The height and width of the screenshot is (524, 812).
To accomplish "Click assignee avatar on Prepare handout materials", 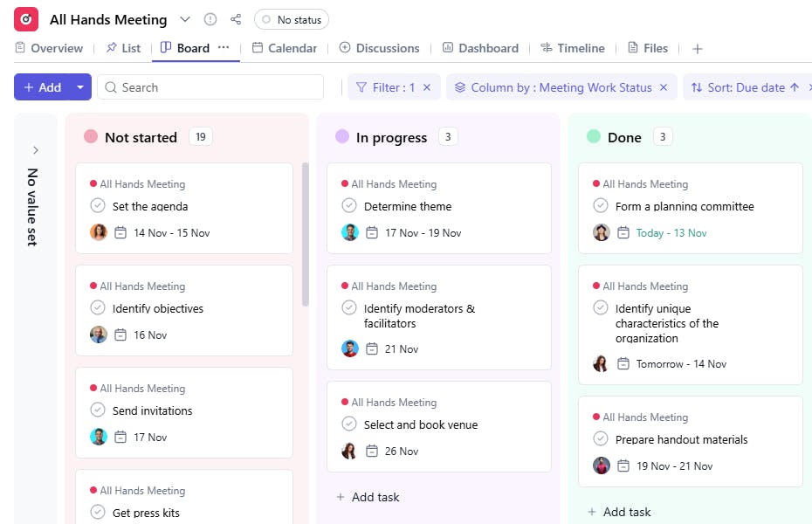I will (x=602, y=465).
